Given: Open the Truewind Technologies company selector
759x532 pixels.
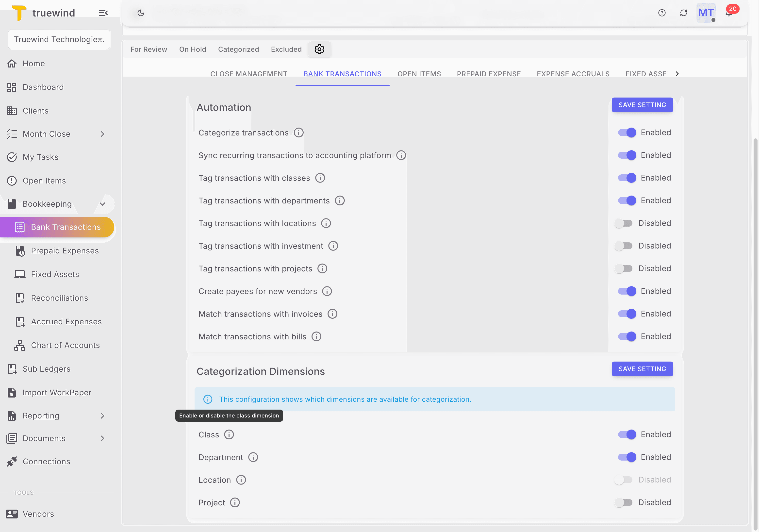Looking at the screenshot, I should [59, 39].
